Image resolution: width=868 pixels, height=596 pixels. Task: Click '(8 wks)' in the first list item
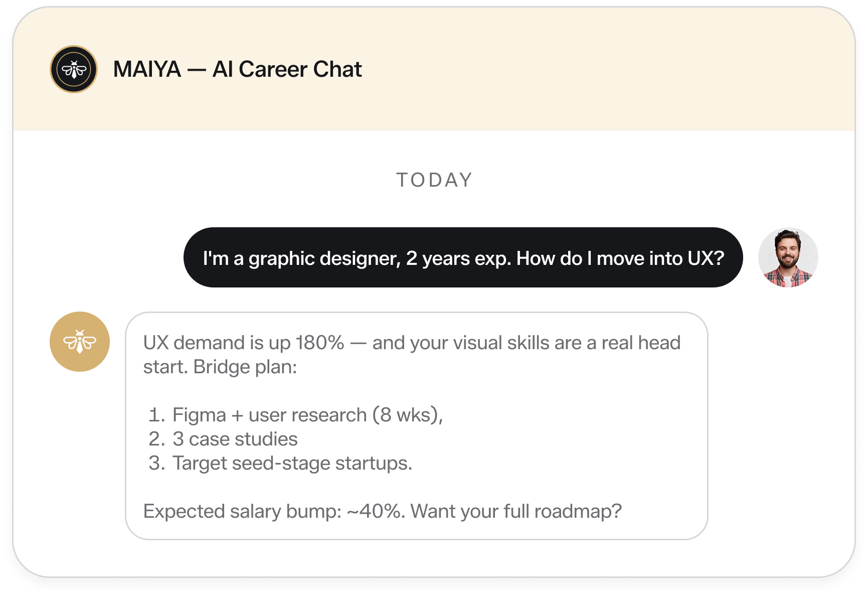(408, 415)
